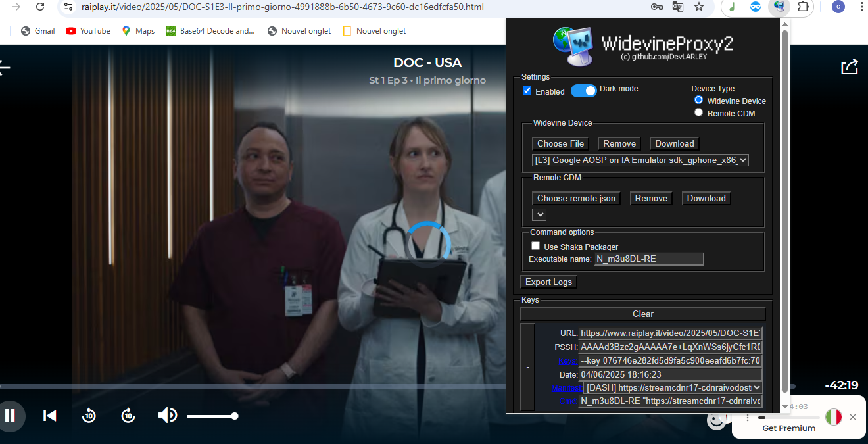This screenshot has width=868, height=444.
Task: Close the Get Premium popup
Action: click(853, 417)
